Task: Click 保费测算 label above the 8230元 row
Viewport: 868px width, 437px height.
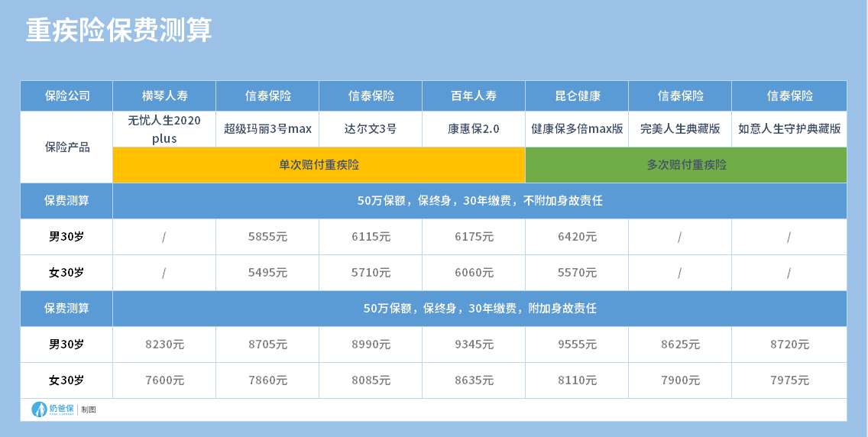Action: (x=67, y=309)
